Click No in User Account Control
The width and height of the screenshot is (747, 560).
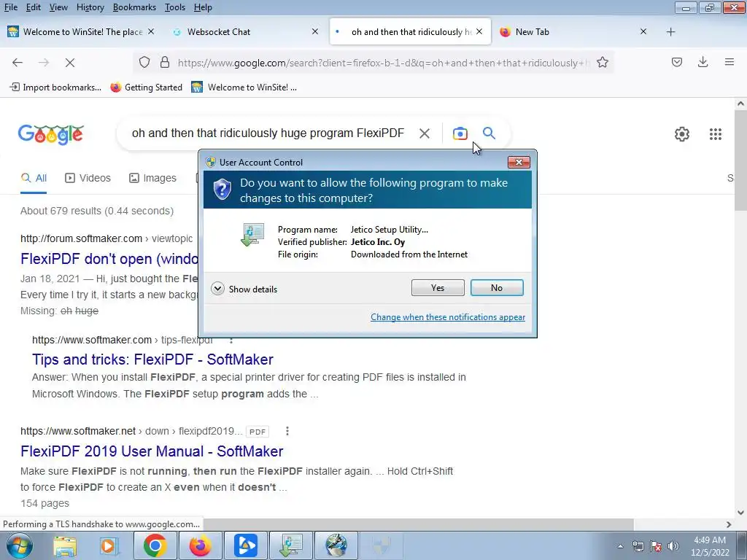tap(497, 287)
